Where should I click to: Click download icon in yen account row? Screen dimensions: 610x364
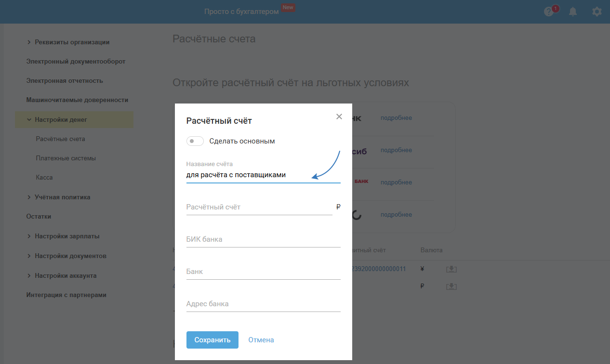click(x=451, y=269)
